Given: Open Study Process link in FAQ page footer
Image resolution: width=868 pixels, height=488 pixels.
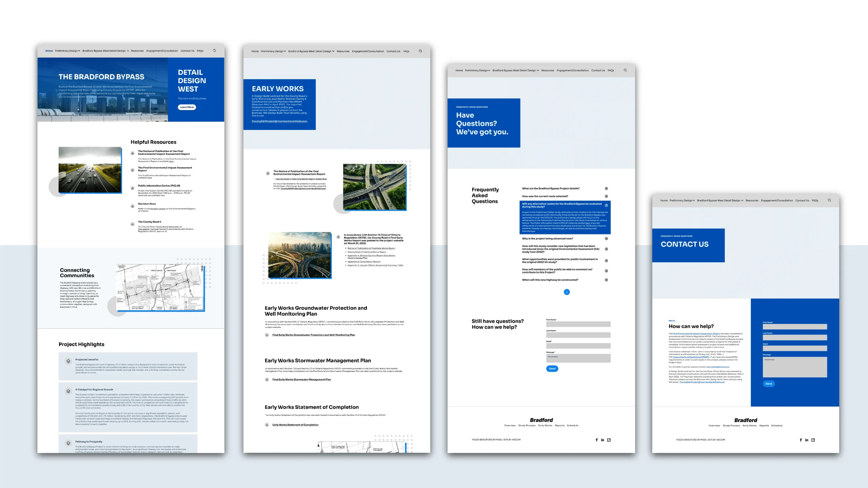Looking at the screenshot, I should coord(527,425).
